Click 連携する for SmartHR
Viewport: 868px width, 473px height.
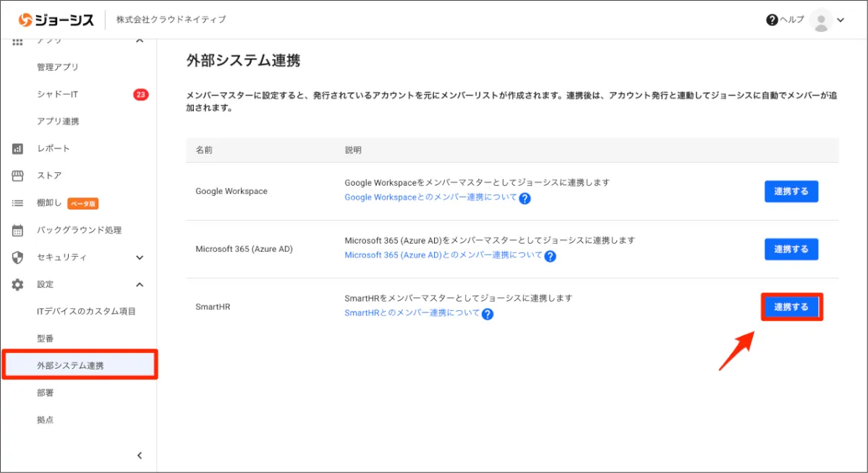pos(791,307)
